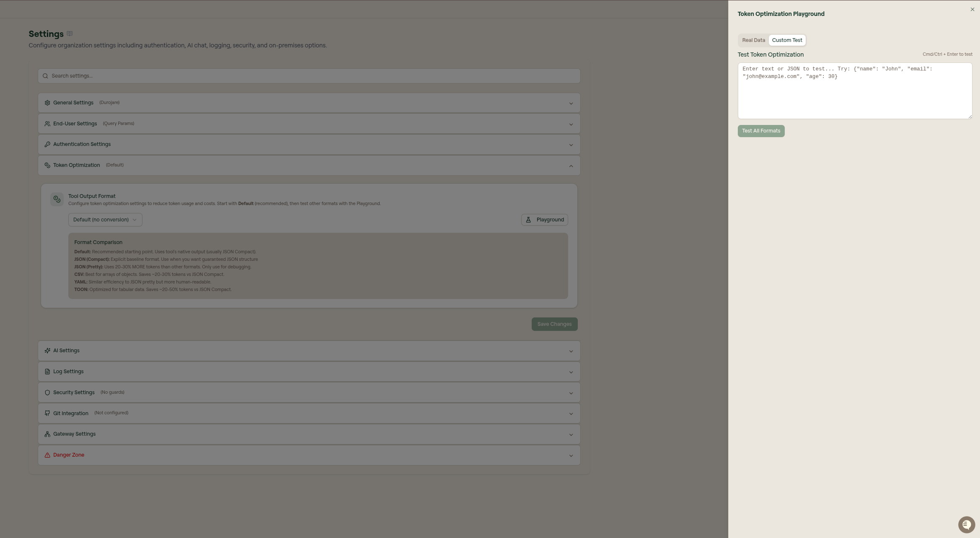Click the General Settings gear icon

point(47,103)
